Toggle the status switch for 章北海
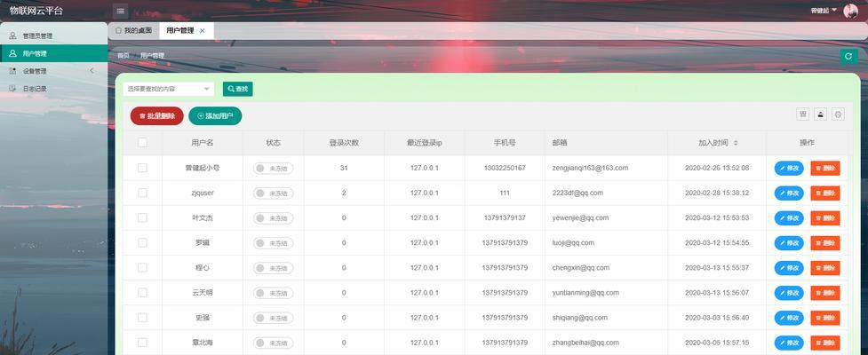The height and width of the screenshot is (355, 868). click(274, 343)
